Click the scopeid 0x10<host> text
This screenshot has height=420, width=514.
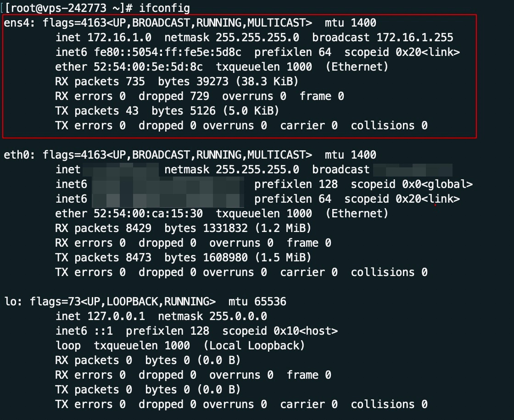click(280, 331)
